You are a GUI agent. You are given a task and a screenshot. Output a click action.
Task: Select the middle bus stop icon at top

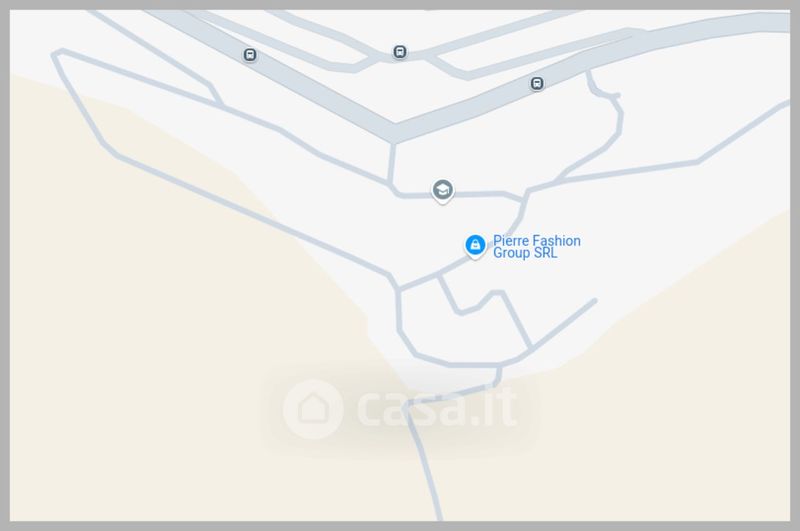point(399,52)
